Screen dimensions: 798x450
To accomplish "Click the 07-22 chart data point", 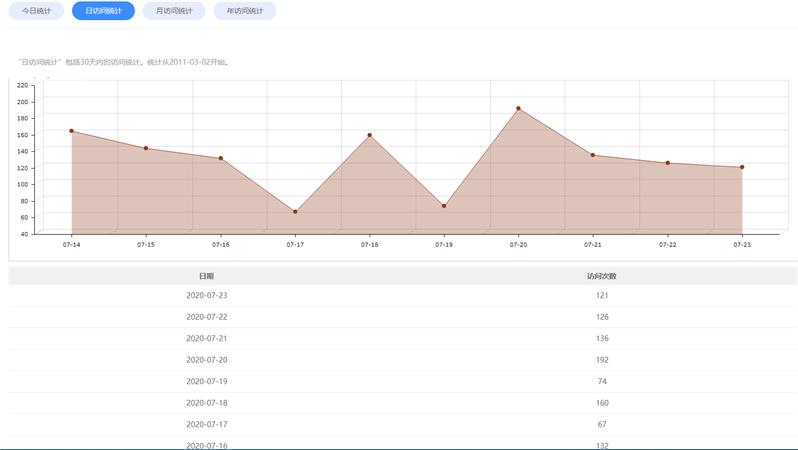I will [667, 163].
